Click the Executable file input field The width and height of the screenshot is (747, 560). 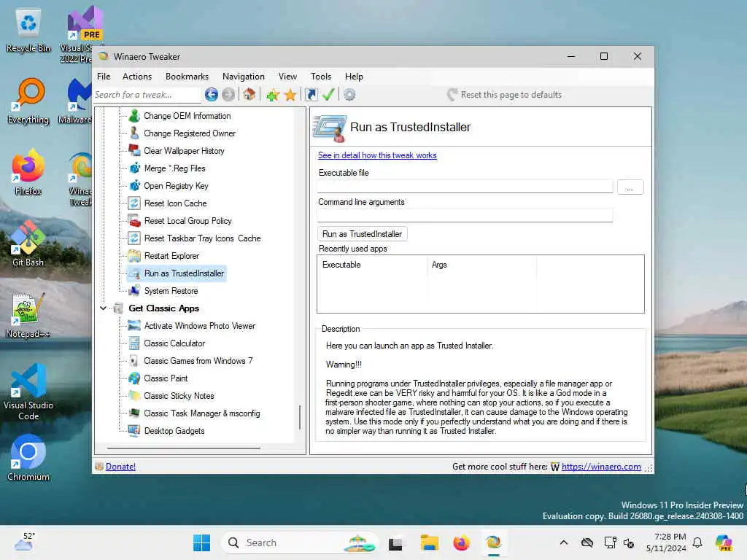pyautogui.click(x=465, y=187)
